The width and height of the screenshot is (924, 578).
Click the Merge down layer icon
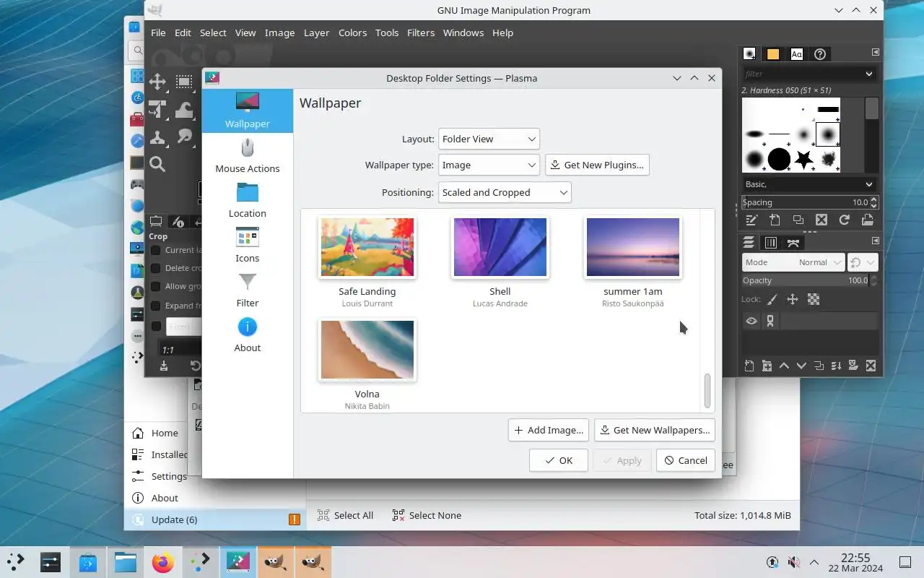(836, 366)
